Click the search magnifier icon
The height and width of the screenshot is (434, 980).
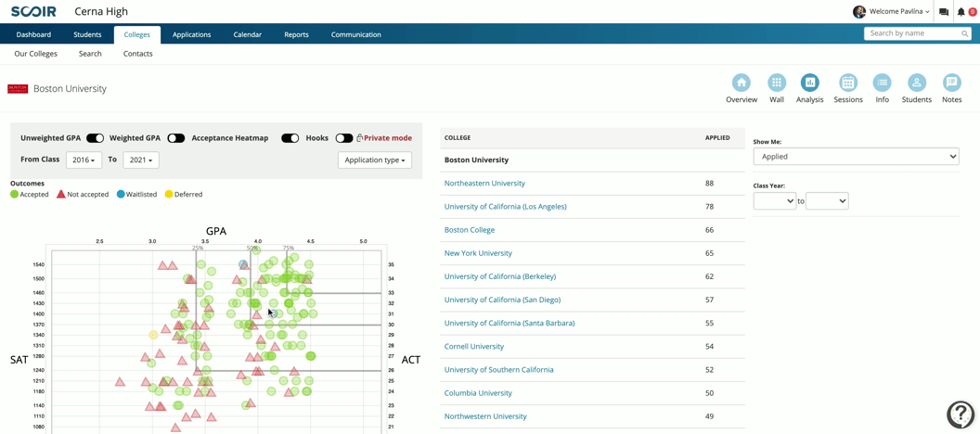tap(965, 33)
